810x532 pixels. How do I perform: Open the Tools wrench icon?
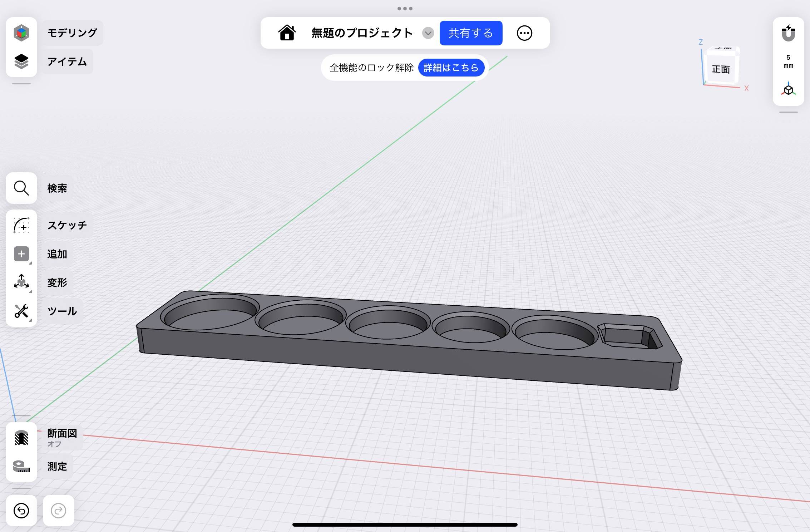(x=21, y=311)
